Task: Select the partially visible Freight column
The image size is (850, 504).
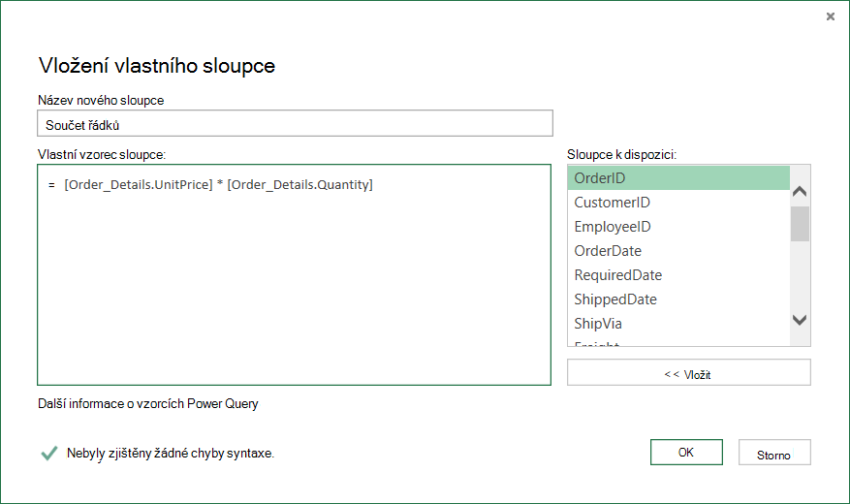Action: click(678, 342)
